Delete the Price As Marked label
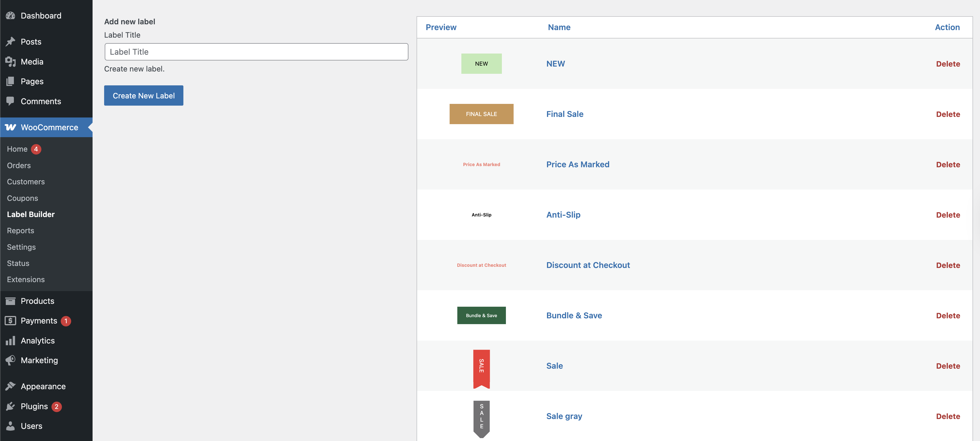 (948, 164)
